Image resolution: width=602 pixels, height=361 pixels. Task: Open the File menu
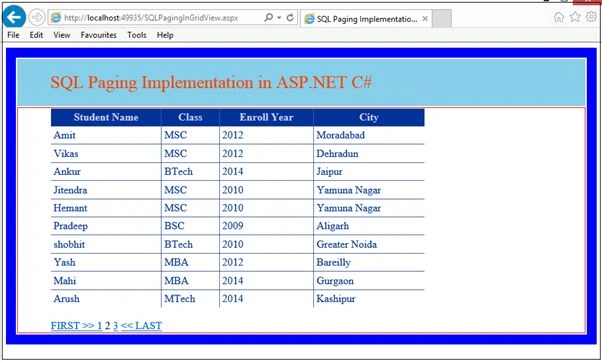coord(13,35)
